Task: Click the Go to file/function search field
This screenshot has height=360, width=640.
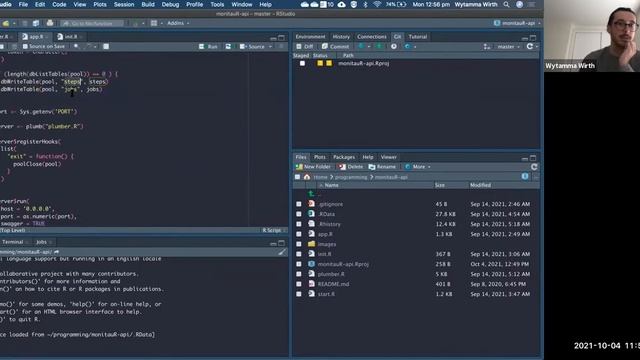Action: tap(92, 23)
